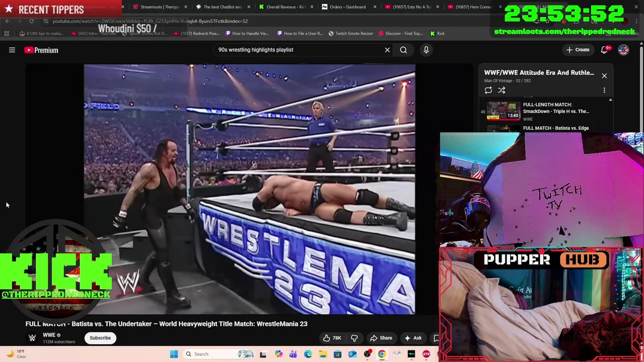Click the Windows taskbar Search box
Image resolution: width=644 pixels, height=362 pixels.
tap(219, 354)
